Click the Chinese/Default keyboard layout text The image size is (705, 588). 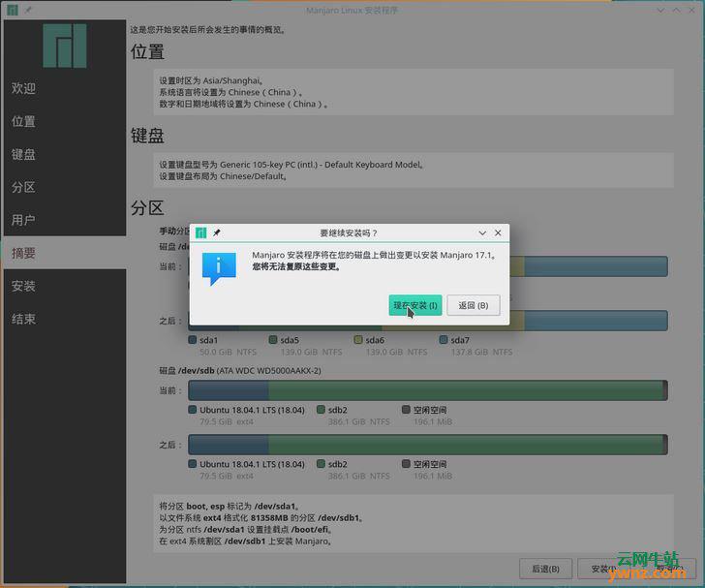pos(223,176)
